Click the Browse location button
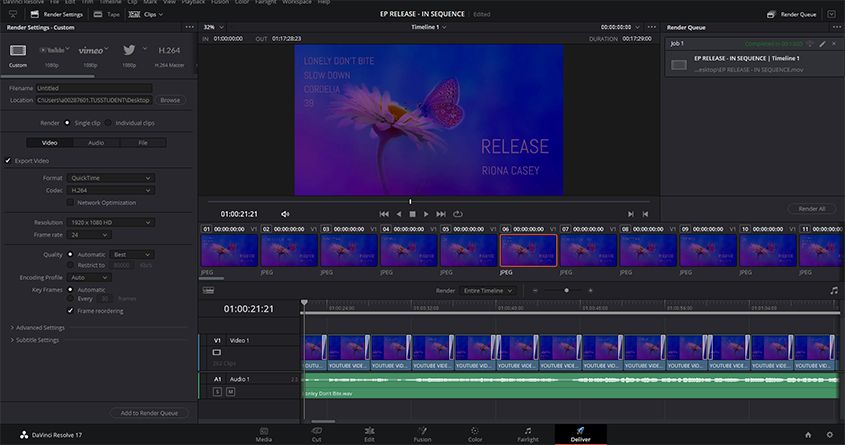The height and width of the screenshot is (445, 845). (x=170, y=100)
